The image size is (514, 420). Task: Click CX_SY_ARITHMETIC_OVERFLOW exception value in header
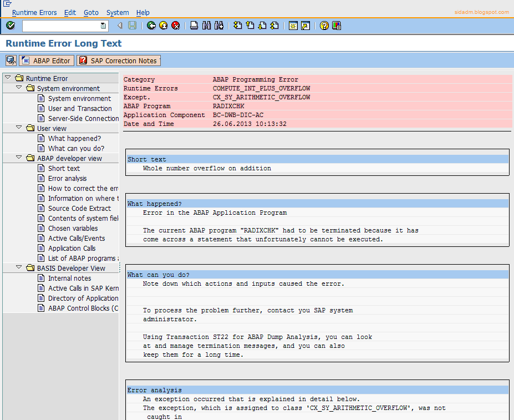261,97
